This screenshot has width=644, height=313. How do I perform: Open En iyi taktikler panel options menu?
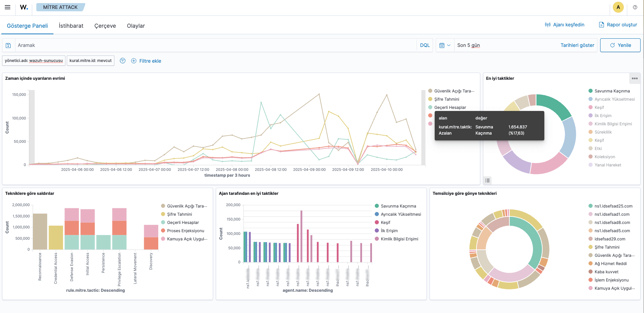(x=635, y=78)
